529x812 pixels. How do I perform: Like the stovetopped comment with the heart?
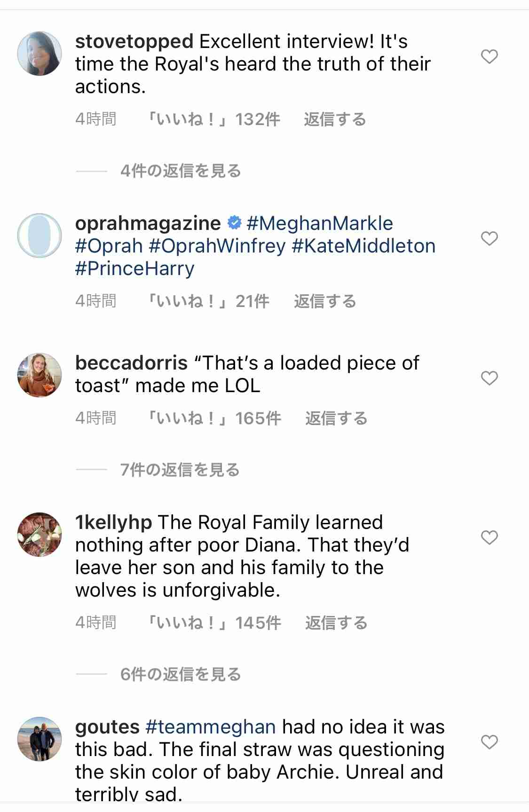(x=490, y=57)
